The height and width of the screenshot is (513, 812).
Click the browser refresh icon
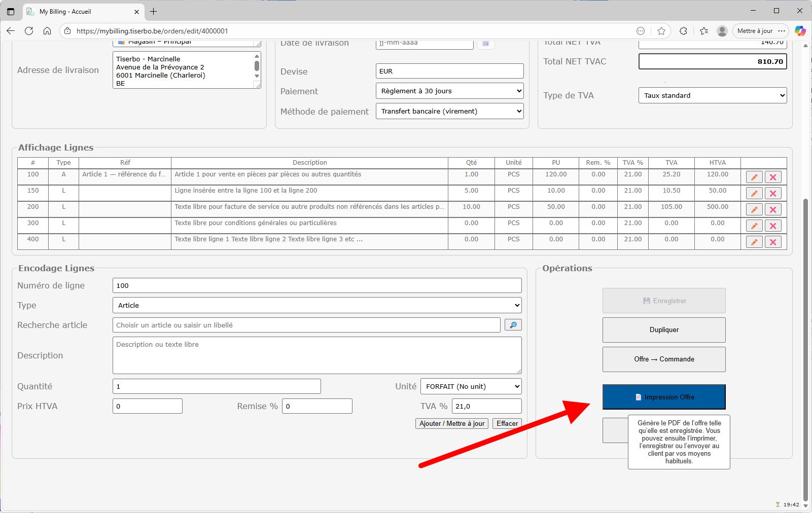click(29, 31)
